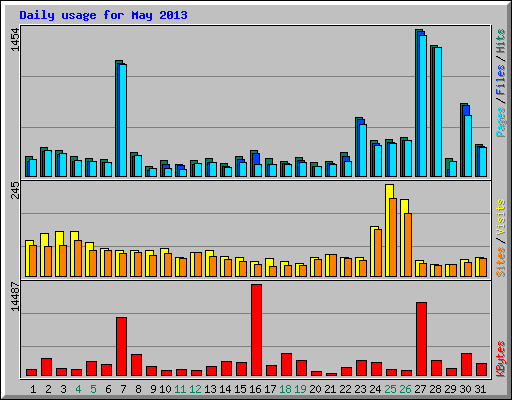This screenshot has height=400, width=512.
Task: Click the Sites legend label
Action: 500,262
